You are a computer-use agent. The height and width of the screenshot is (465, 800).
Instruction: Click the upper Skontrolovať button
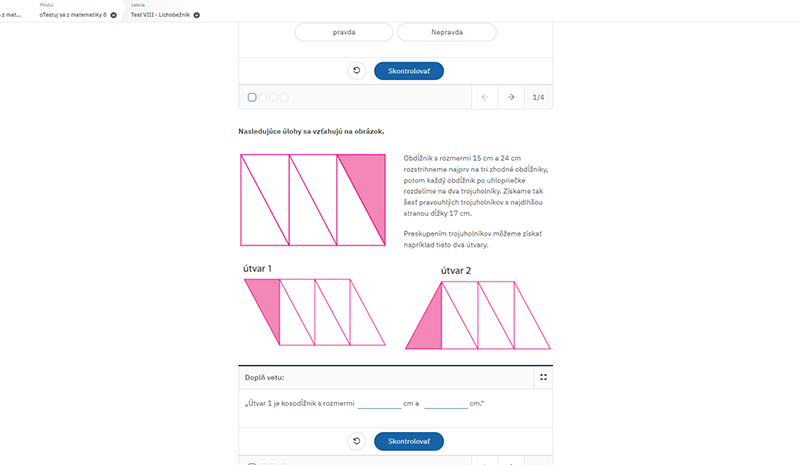pyautogui.click(x=409, y=71)
